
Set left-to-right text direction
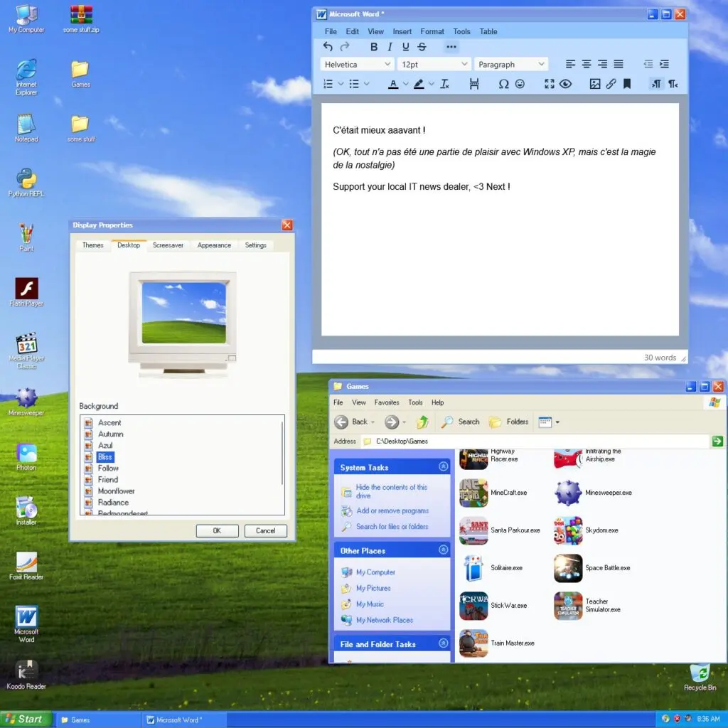pyautogui.click(x=656, y=84)
